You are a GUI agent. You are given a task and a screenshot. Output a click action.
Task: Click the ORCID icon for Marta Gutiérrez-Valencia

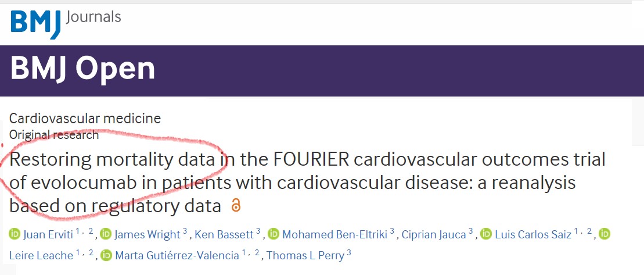[106, 255]
